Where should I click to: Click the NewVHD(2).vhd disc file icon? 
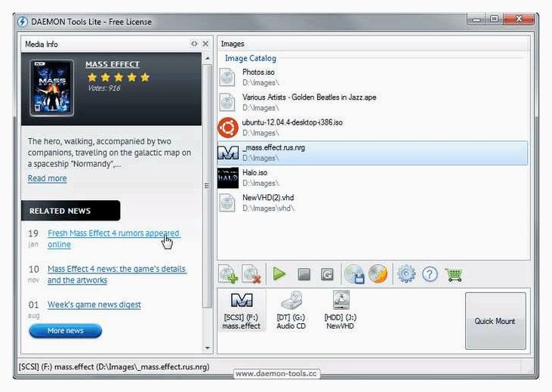coord(227,203)
